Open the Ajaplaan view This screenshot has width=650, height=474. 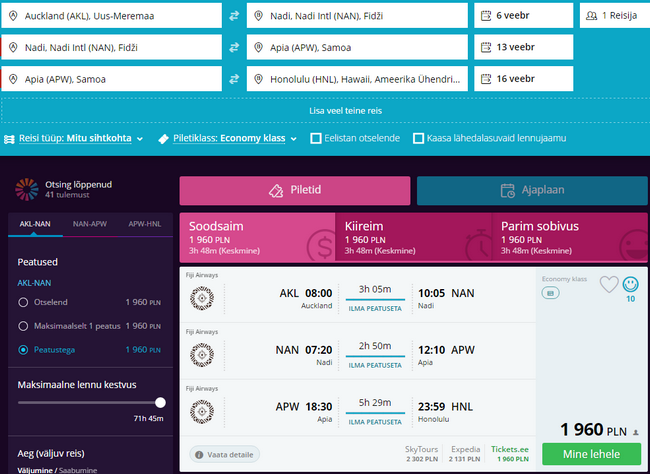pos(532,190)
